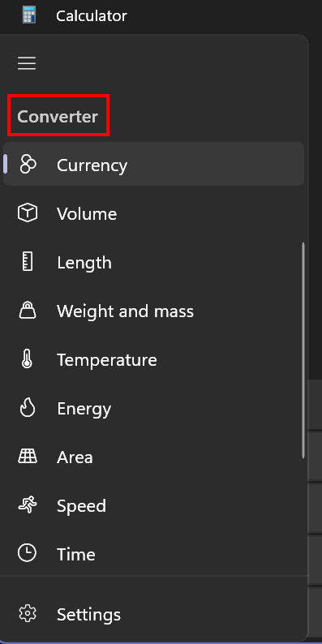322x644 pixels.
Task: Click the Temperature thermometer icon
Action: coord(27,359)
